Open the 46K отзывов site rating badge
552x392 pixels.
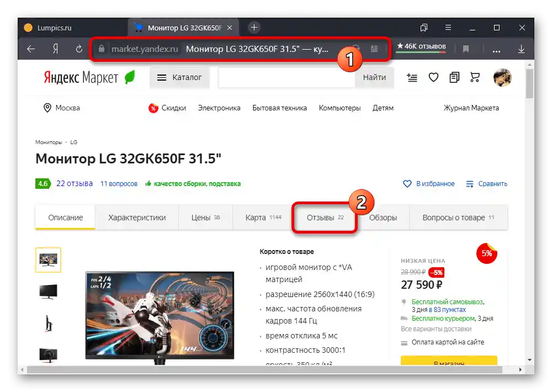(x=421, y=46)
